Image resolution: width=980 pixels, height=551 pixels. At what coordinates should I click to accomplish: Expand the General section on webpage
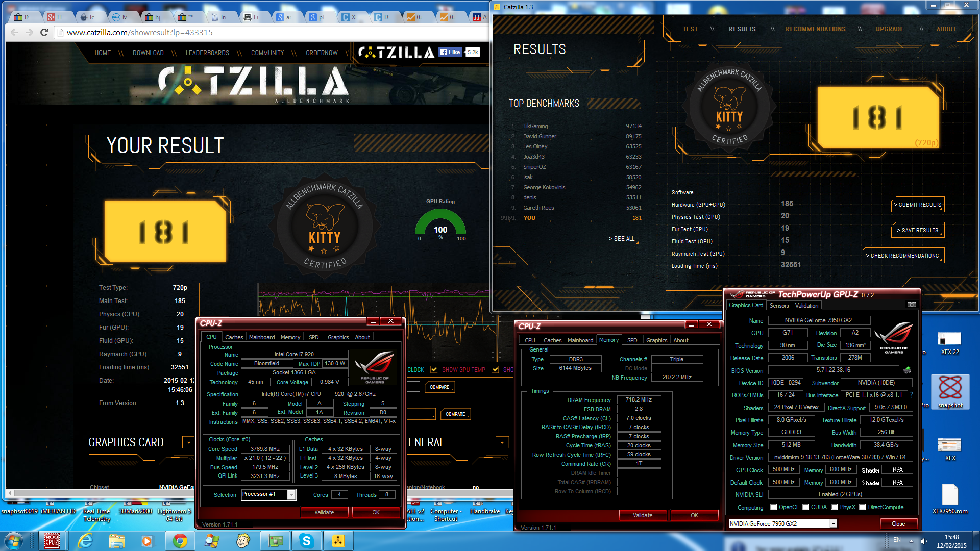(502, 442)
